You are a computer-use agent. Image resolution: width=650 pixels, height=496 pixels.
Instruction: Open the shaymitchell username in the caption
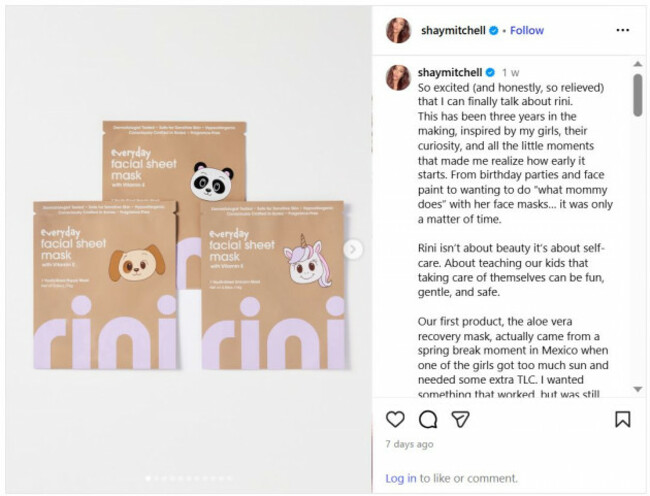click(x=449, y=72)
